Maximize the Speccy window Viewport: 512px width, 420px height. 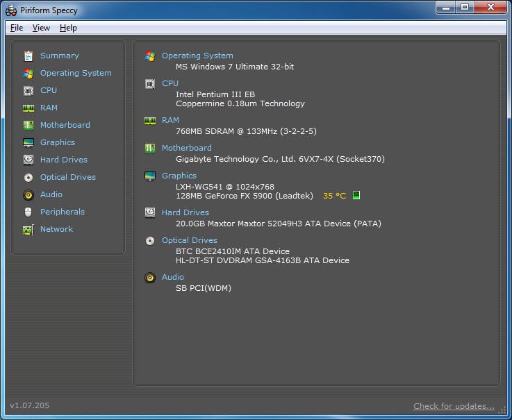coord(465,8)
